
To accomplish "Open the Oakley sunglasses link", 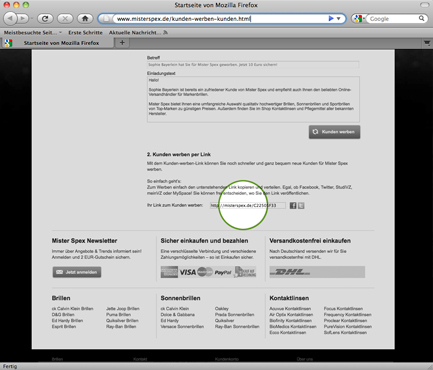I will point(222,308).
